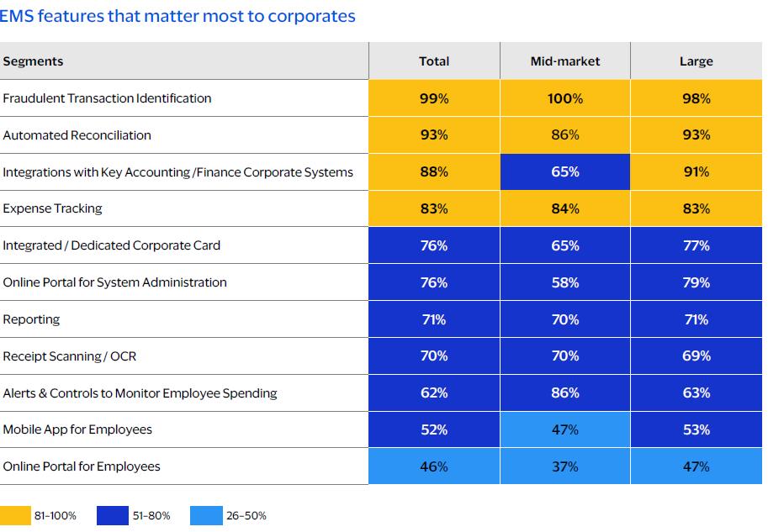The width and height of the screenshot is (768, 532).
Task: Click Mid-market 65% cell in Integrations row
Action: 565,172
